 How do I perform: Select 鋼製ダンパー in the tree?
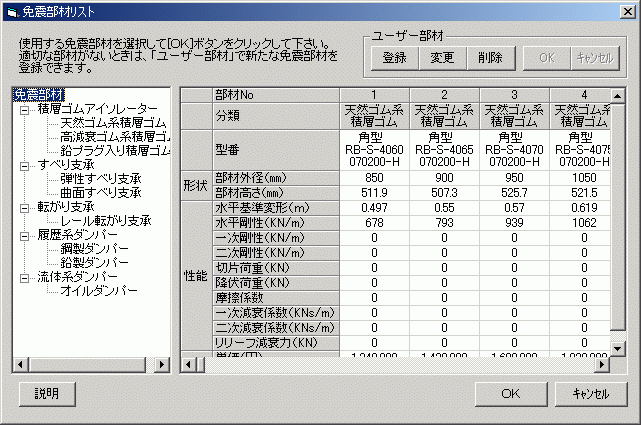[x=94, y=248]
